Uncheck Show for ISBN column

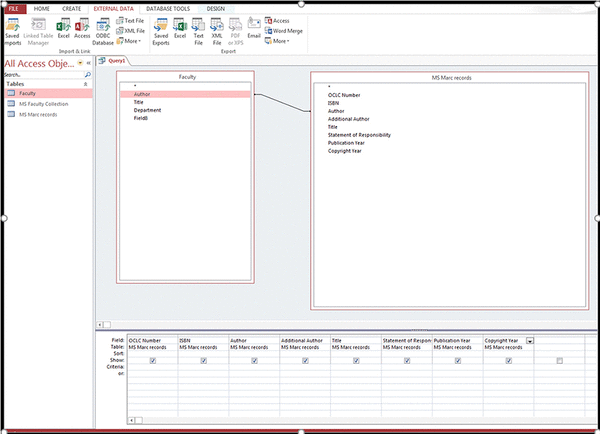point(204,361)
